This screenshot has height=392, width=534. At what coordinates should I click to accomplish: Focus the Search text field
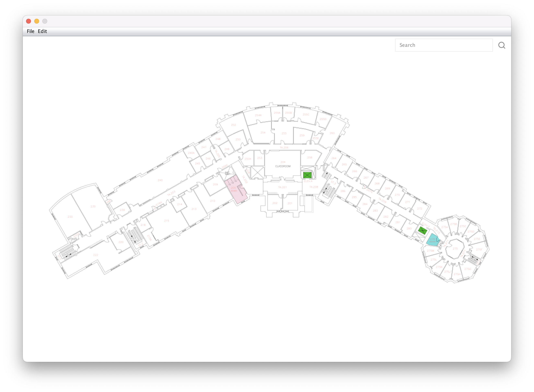pyautogui.click(x=444, y=45)
